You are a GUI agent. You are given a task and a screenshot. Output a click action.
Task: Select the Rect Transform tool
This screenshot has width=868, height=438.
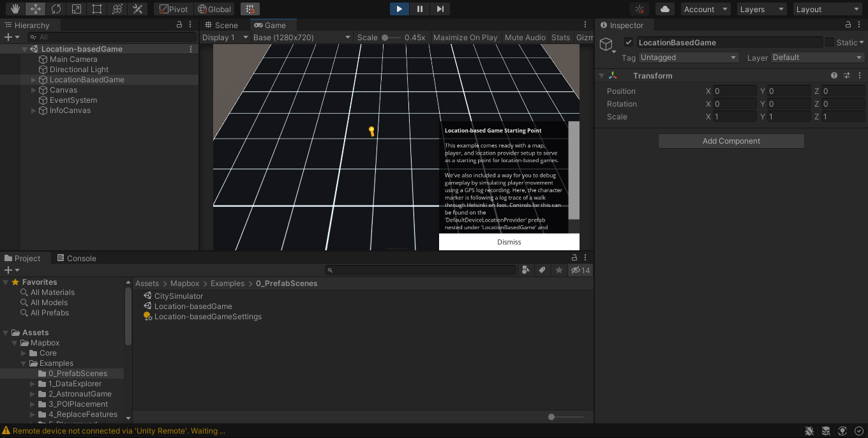tap(96, 9)
